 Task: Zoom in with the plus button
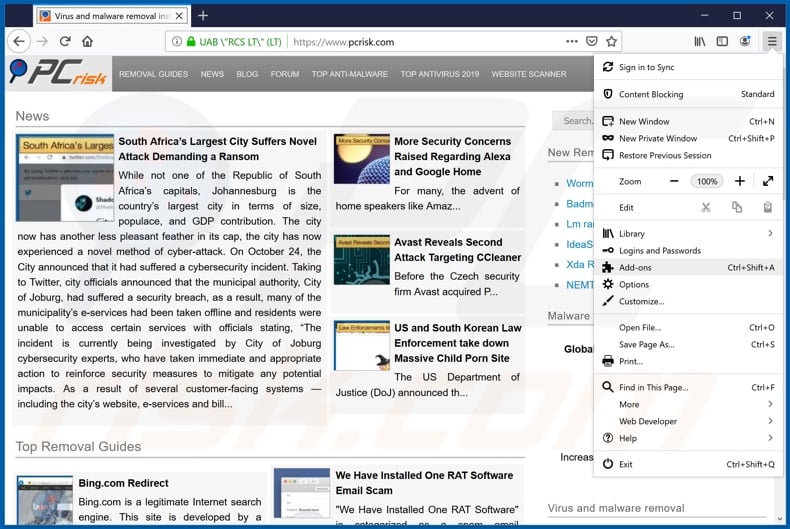tap(740, 181)
